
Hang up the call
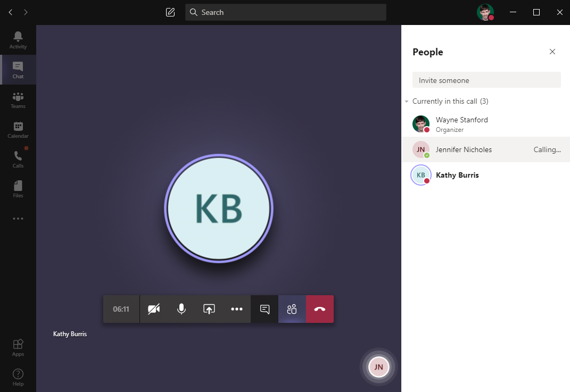coord(320,309)
